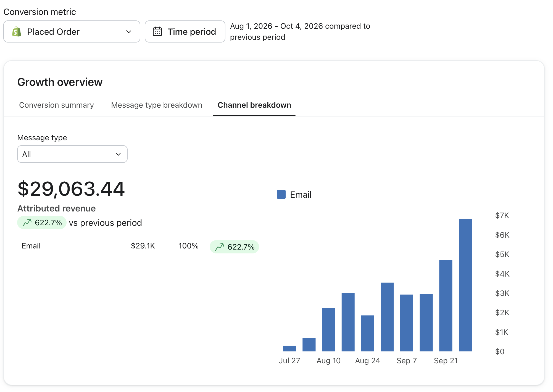Click the 'Aug 1, 2026 - Oct 4, 2026' date range text
The width and height of the screenshot is (553, 392).
[x=276, y=26]
